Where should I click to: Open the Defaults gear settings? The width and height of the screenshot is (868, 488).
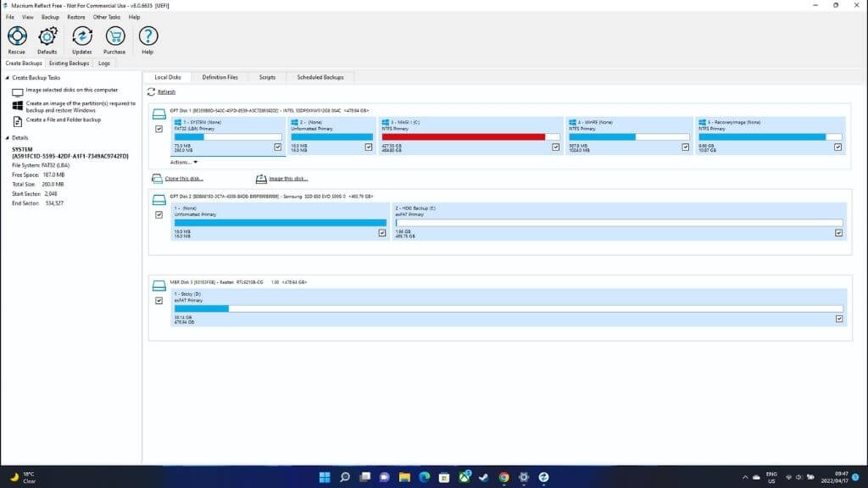tap(47, 36)
